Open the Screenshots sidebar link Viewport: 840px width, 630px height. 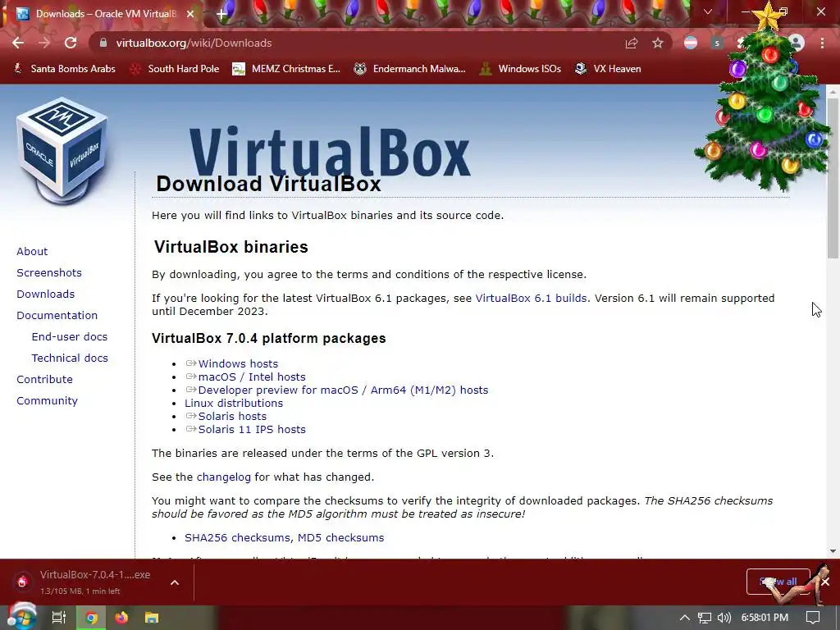[x=49, y=272]
